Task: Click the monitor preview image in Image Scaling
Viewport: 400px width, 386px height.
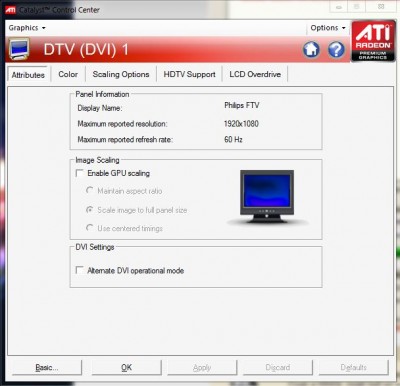Action: (267, 197)
